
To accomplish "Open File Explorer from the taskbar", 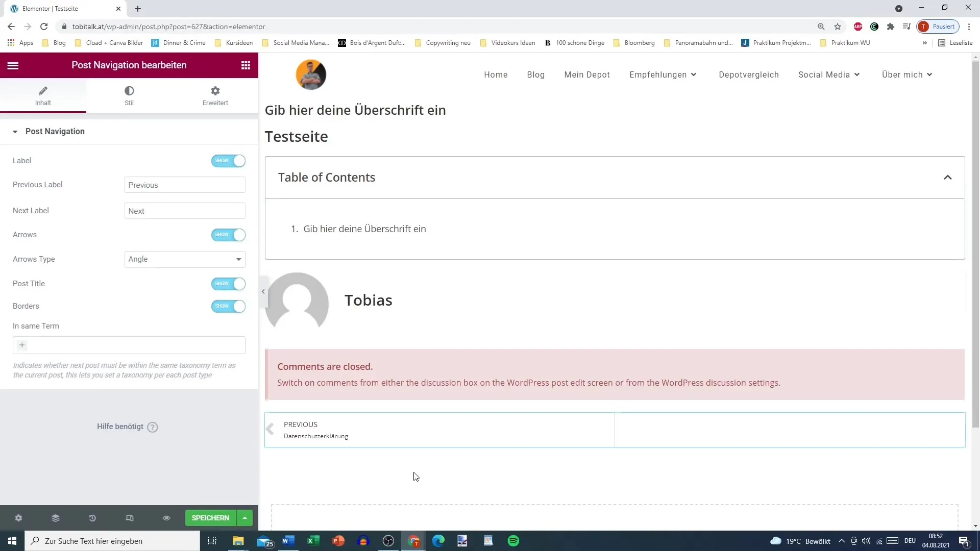I will [238, 541].
